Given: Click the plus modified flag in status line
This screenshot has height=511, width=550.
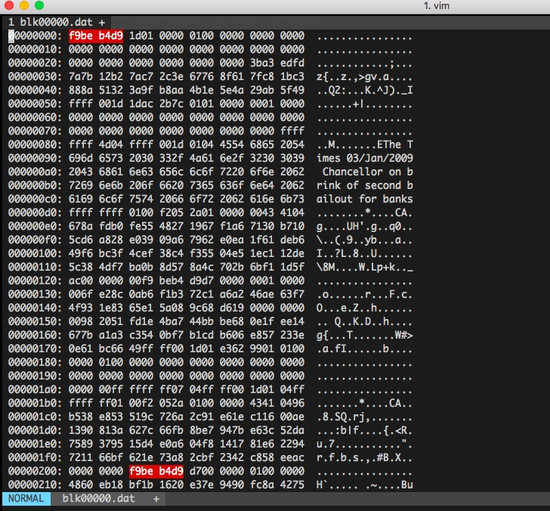Looking at the screenshot, I should coord(156,499).
